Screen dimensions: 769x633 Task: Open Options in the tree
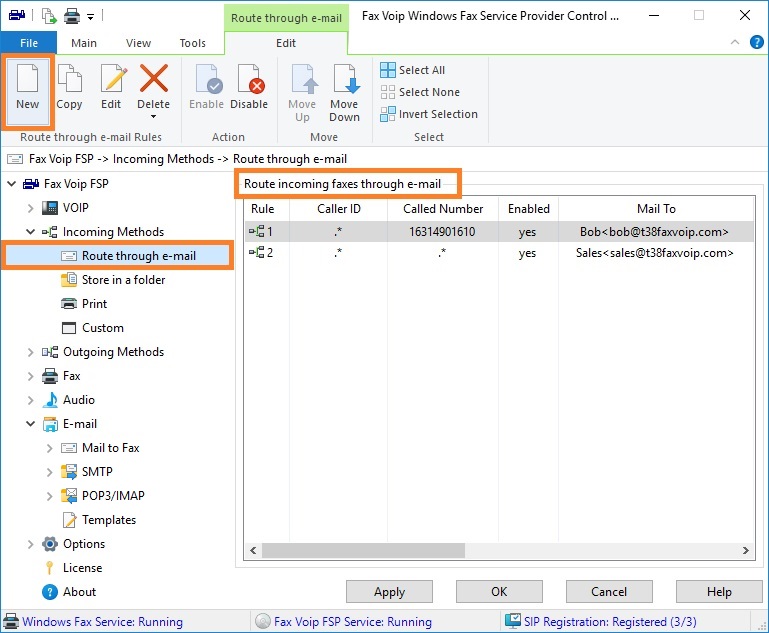[x=84, y=544]
